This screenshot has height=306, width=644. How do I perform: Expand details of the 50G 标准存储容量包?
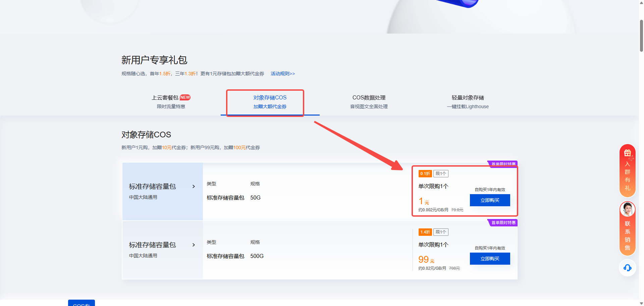tap(194, 186)
